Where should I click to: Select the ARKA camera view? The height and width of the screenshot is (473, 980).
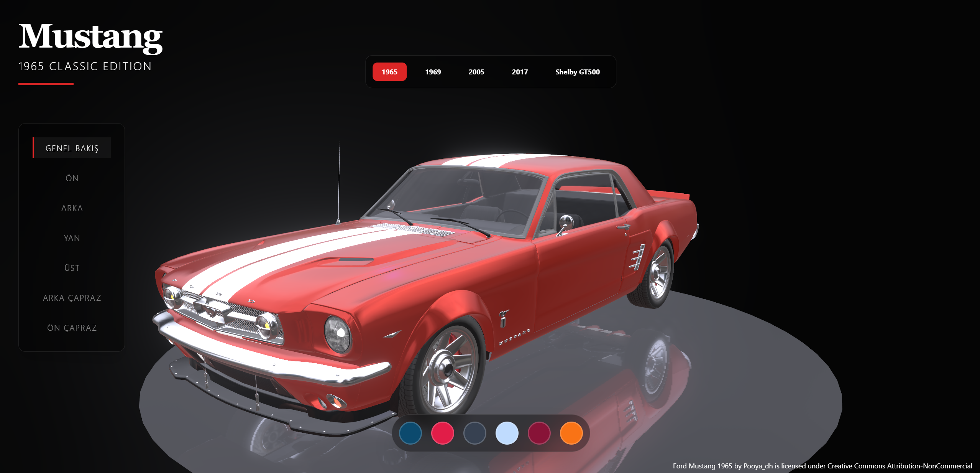click(x=72, y=208)
